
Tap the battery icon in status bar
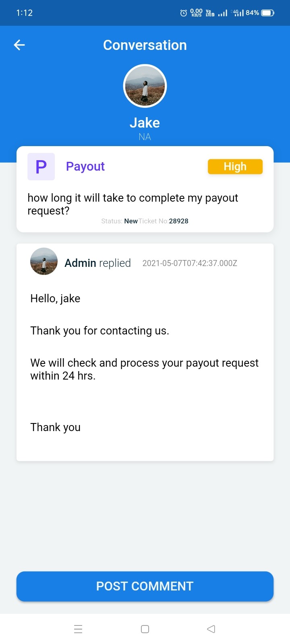[267, 13]
